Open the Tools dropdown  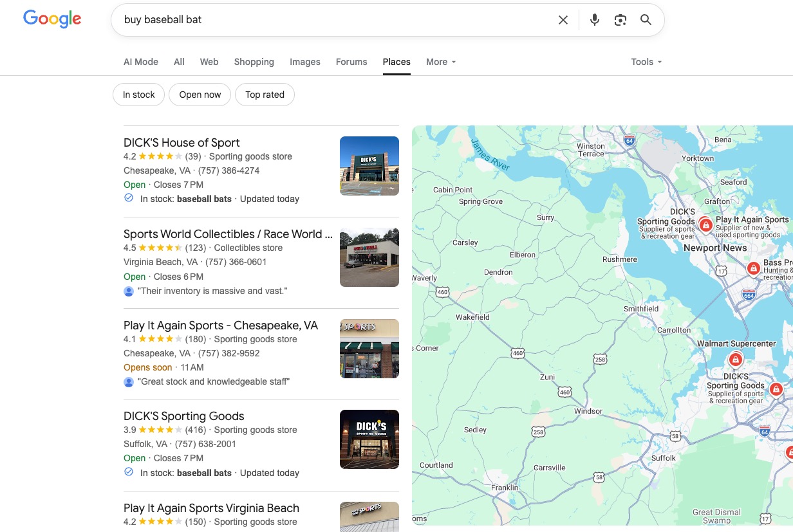point(646,62)
